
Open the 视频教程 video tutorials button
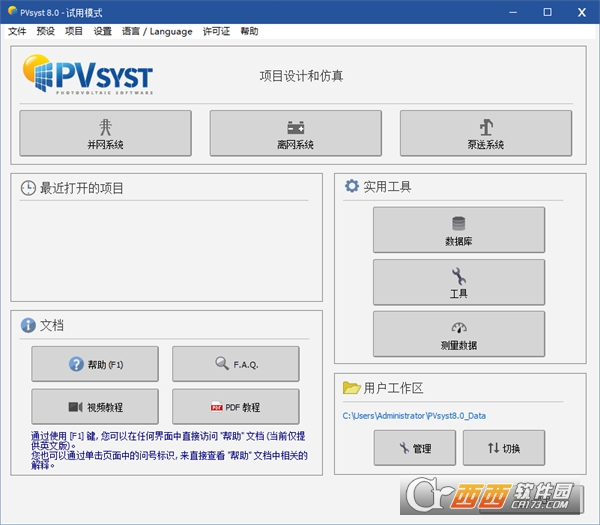click(x=95, y=407)
